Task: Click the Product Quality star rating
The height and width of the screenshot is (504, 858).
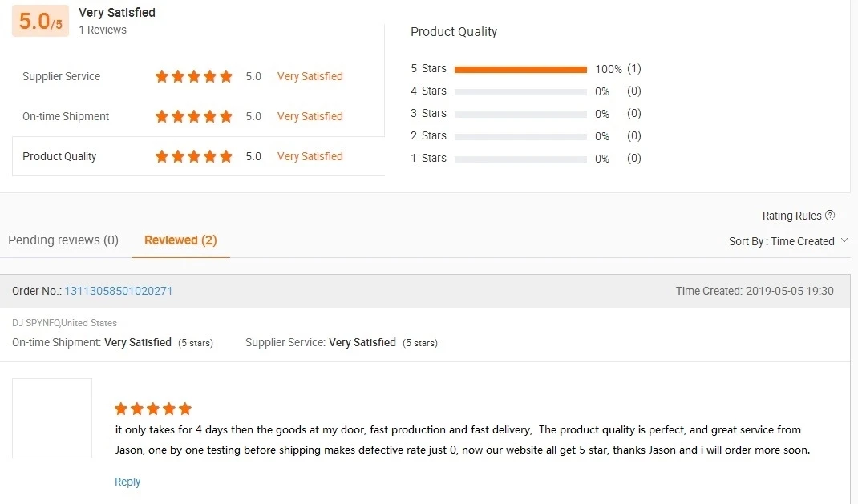Action: click(x=194, y=156)
